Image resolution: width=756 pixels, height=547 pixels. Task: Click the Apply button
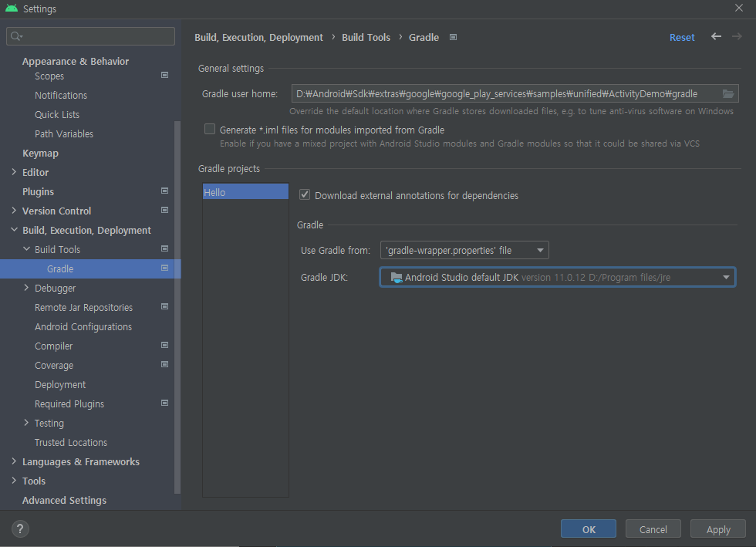coord(718,528)
